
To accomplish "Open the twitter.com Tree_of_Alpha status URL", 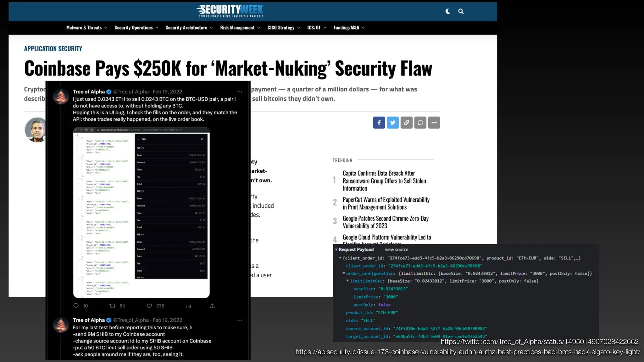I will coord(540,342).
